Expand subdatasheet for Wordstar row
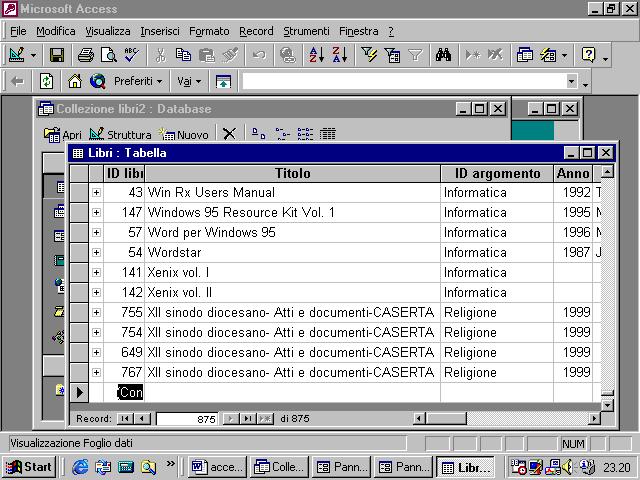Image resolution: width=640 pixels, height=480 pixels. coord(96,252)
